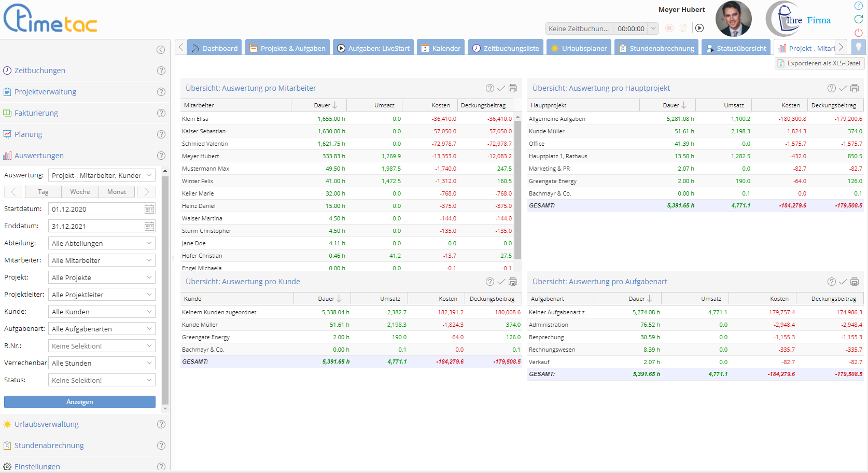Print the Auswertung pro Mitarbeiter panel

(513, 88)
